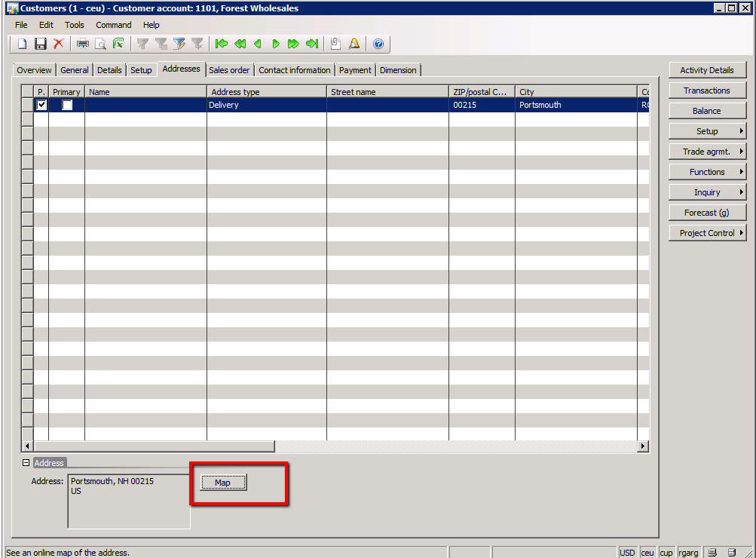
Task: Go to first record with green arrow
Action: pos(222,44)
